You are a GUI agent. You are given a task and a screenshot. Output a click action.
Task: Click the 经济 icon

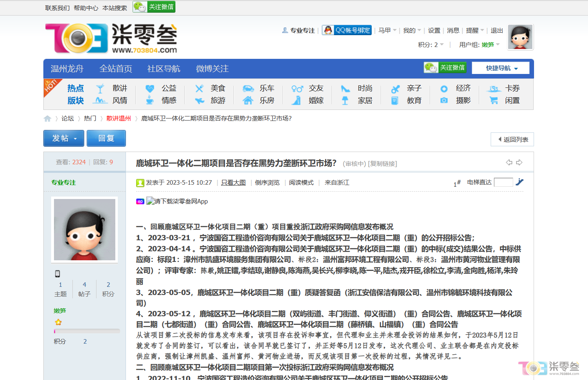444,89
